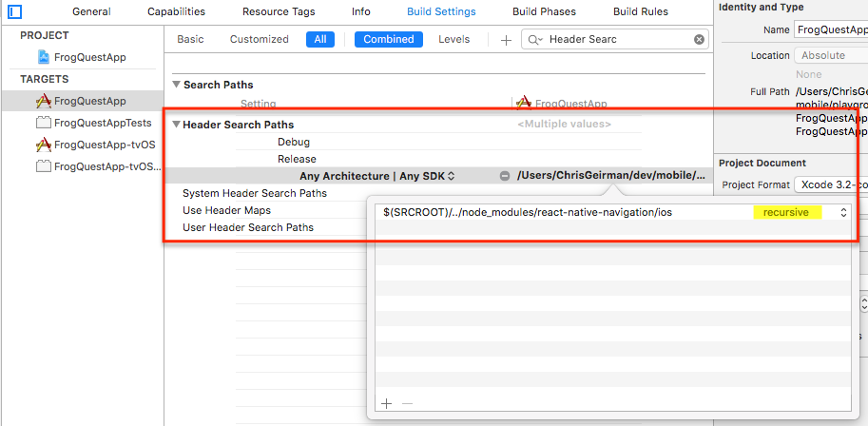Screen dimensions: 868x426
Task: Click the FrogQuestAppTests bundle icon
Action: [x=43, y=123]
